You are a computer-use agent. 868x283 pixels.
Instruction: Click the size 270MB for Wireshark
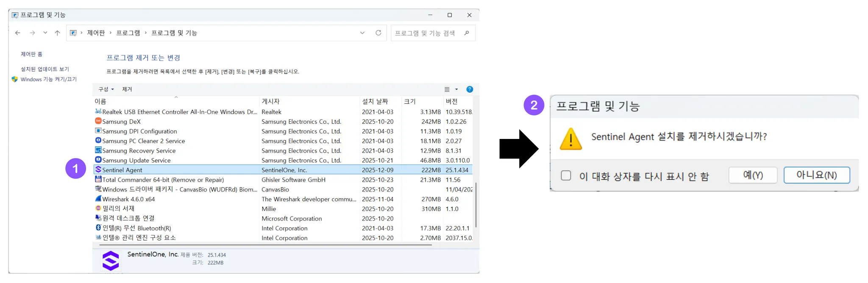pyautogui.click(x=431, y=199)
